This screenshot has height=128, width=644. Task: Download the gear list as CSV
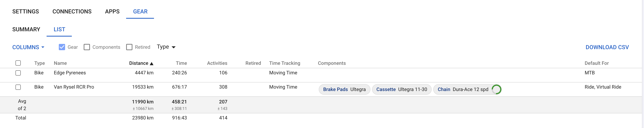click(607, 47)
